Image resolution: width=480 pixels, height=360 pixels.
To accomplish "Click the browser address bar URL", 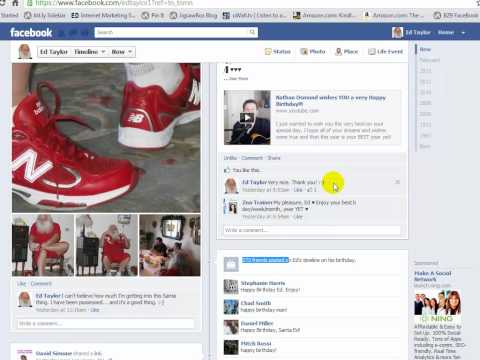I will [x=114, y=3].
